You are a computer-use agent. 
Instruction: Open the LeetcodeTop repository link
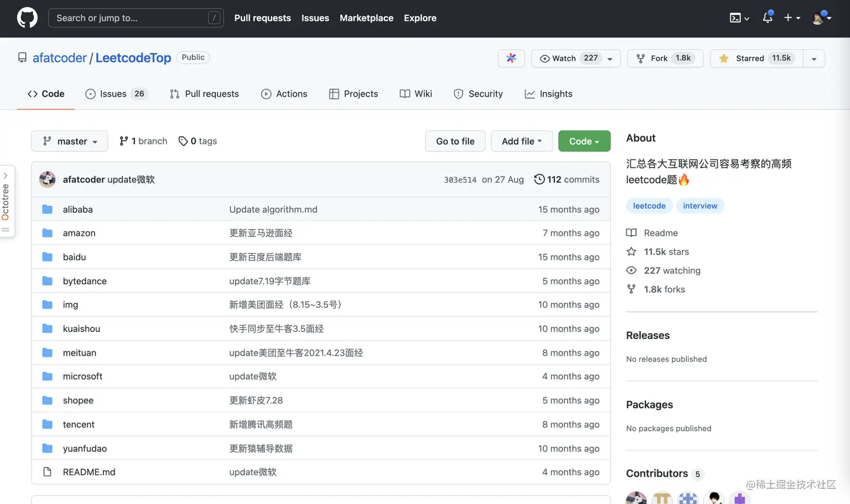click(x=133, y=58)
